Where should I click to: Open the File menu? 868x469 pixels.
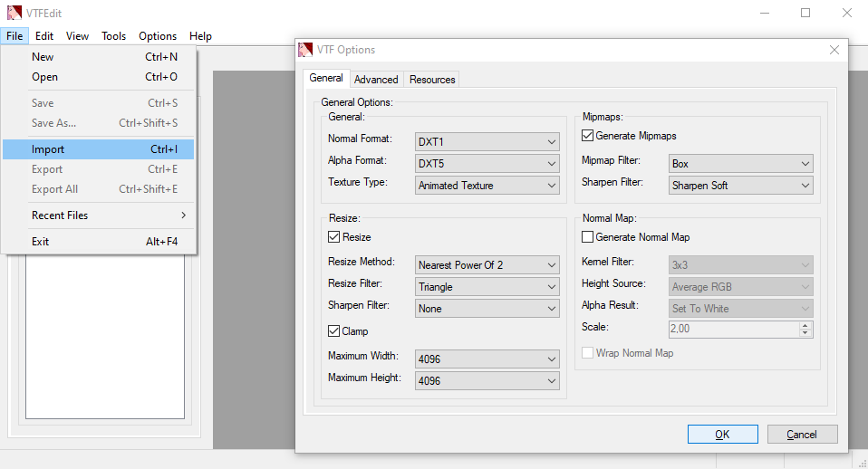(14, 36)
